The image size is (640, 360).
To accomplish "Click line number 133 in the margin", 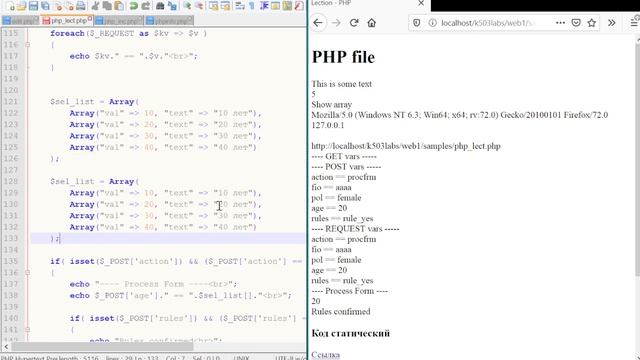I will (x=11, y=238).
